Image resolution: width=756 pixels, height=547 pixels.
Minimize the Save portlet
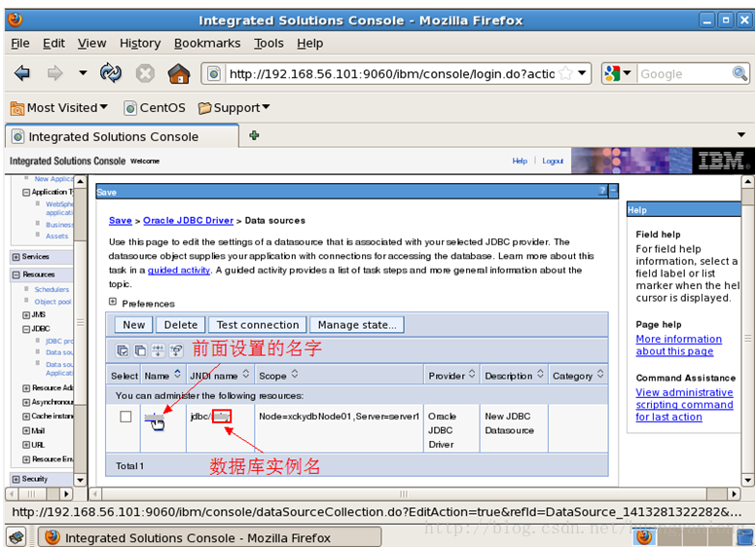[x=613, y=191]
